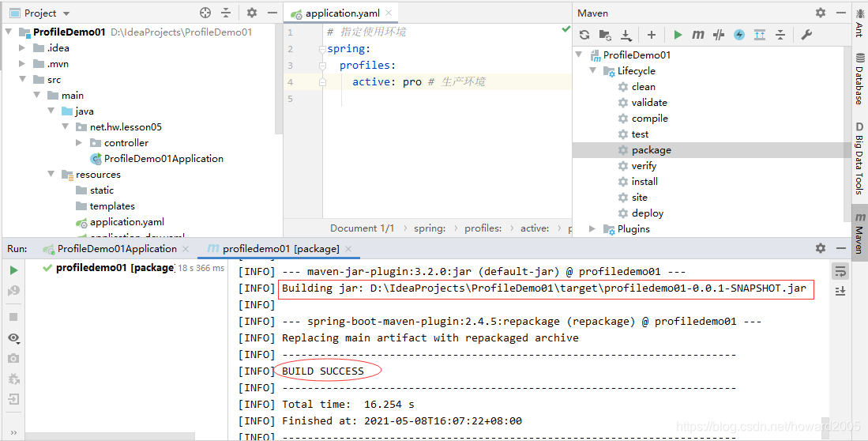Show dependencies diagram icon in Maven toolbar

(x=760, y=35)
